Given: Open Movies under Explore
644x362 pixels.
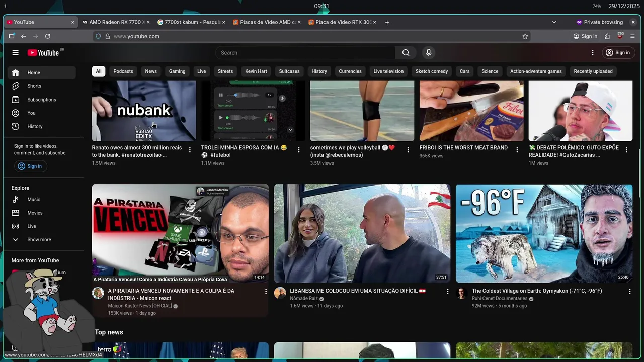Looking at the screenshot, I should click(41, 213).
